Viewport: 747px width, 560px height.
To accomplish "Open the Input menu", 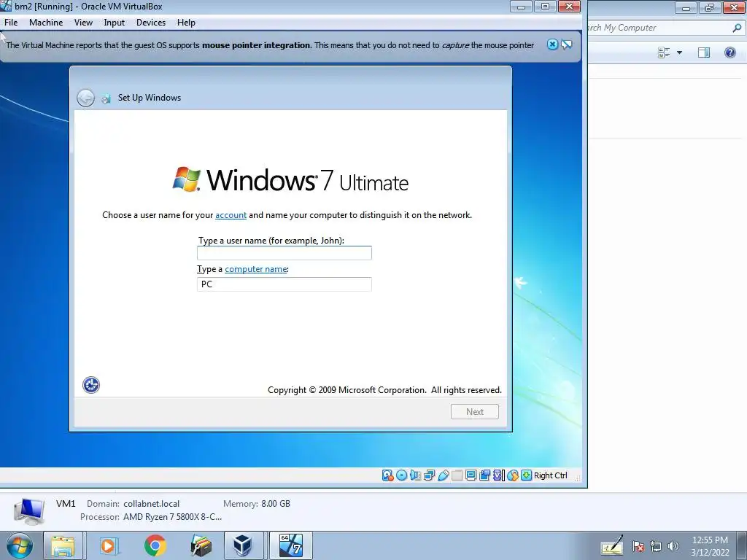I will click(x=114, y=23).
